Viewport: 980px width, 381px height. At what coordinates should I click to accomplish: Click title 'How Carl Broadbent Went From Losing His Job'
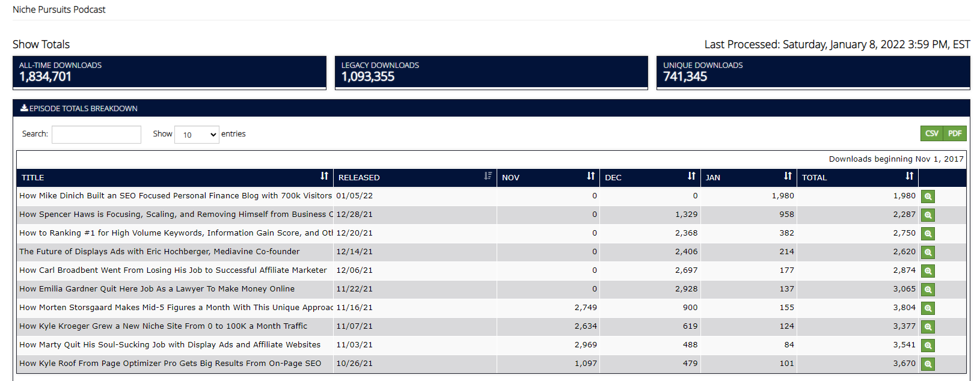(173, 270)
